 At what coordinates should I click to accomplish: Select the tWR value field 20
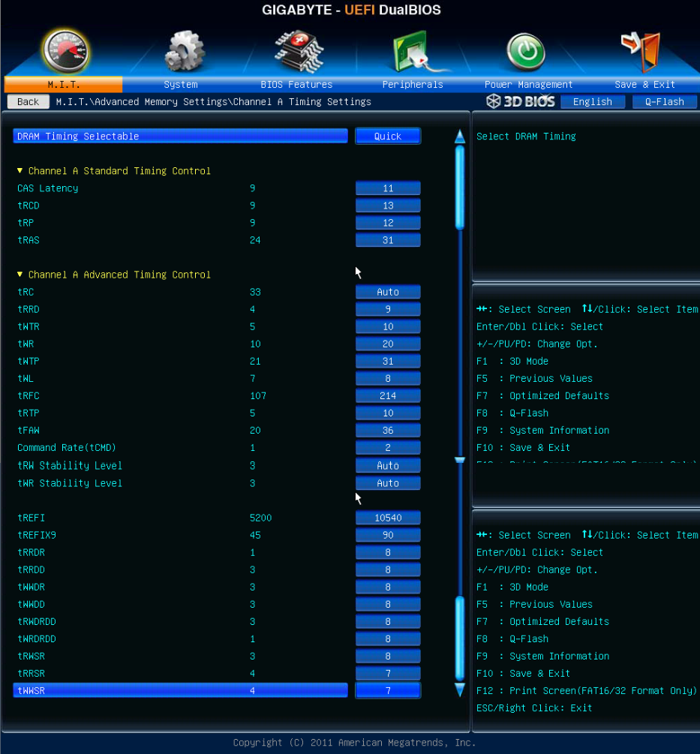click(x=388, y=344)
